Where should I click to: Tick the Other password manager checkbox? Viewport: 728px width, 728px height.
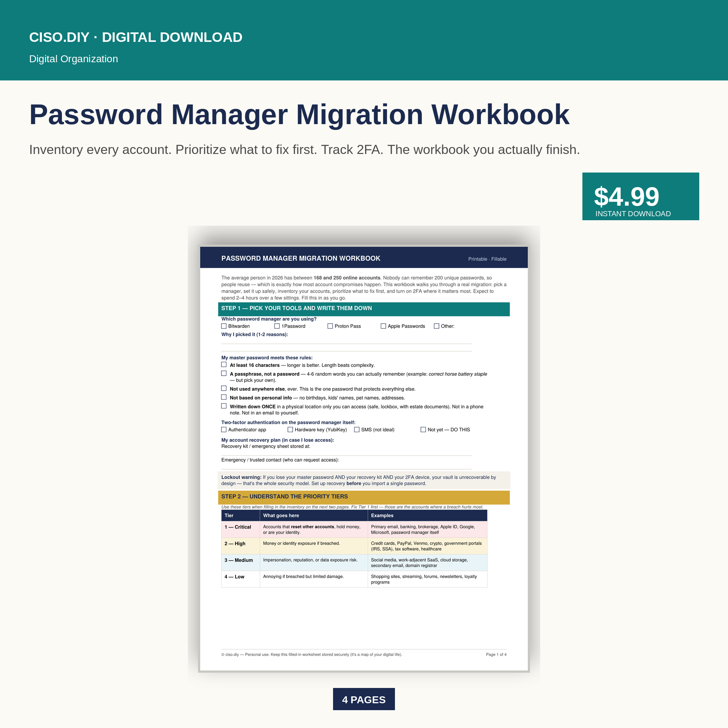436,326
